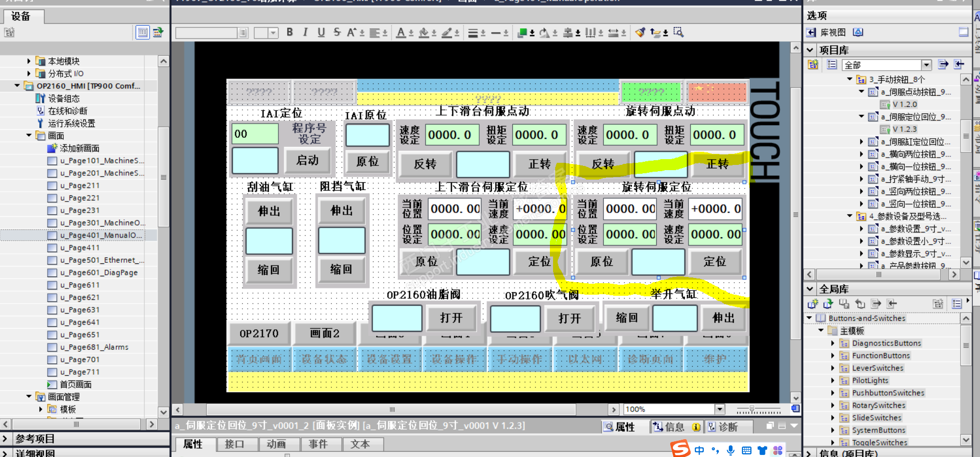Select the line style tool
980x457 pixels.
[500, 32]
